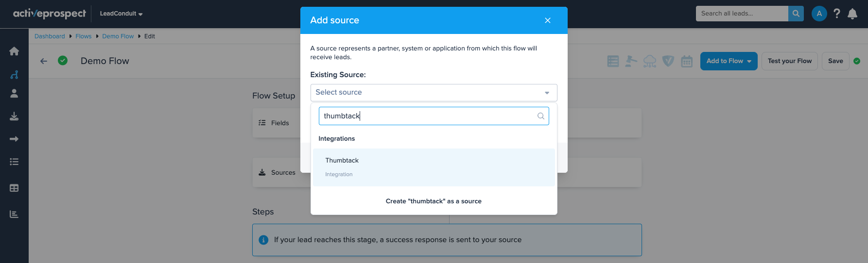Click the search magnifier button in header

click(796, 14)
